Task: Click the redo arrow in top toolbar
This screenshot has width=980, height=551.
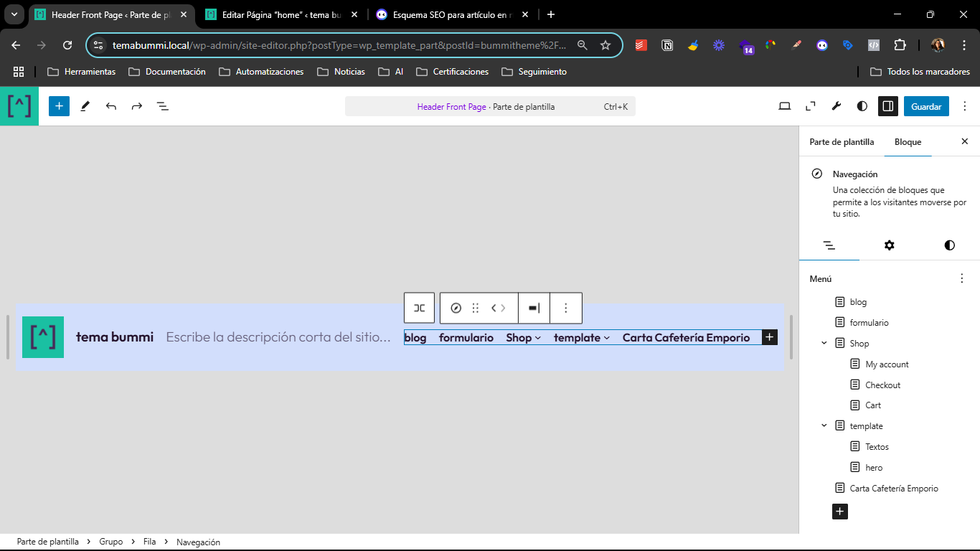Action: click(x=137, y=106)
